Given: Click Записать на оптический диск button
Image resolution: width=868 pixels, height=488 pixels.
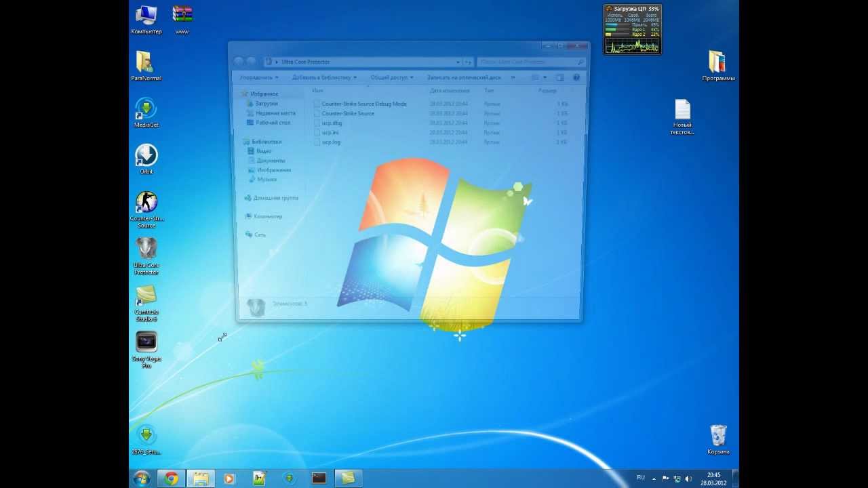Looking at the screenshot, I should click(x=464, y=77).
